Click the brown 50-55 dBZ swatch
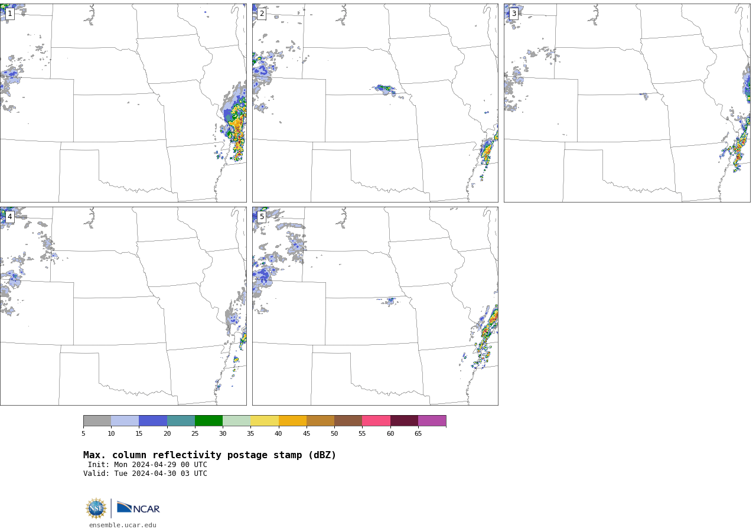The width and height of the screenshot is (756, 532). click(348, 421)
